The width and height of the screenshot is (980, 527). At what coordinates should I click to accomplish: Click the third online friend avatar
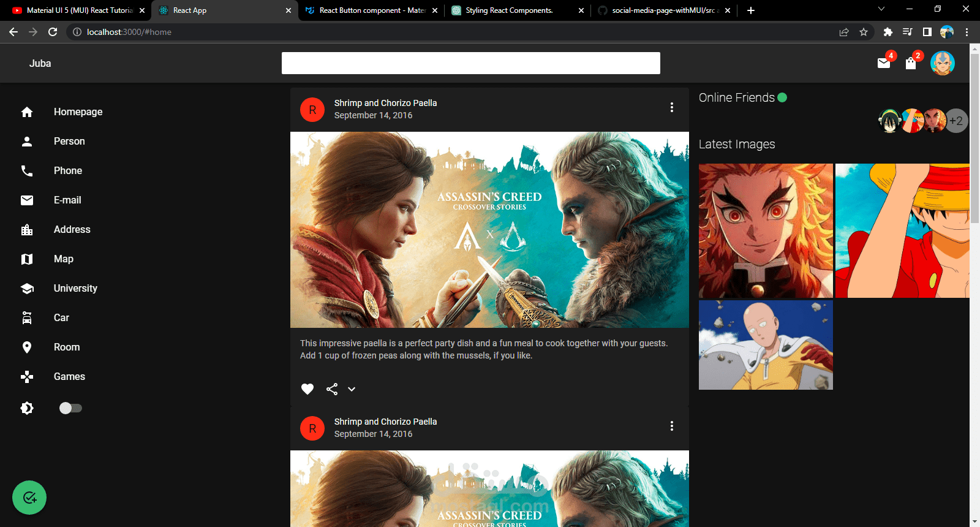tap(935, 121)
